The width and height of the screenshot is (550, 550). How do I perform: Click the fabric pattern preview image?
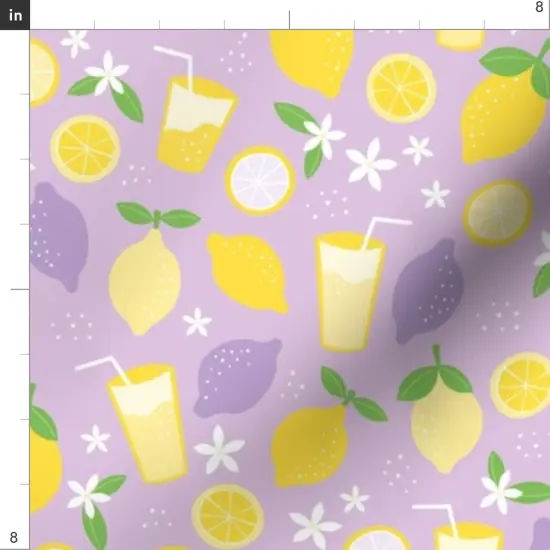(290, 290)
